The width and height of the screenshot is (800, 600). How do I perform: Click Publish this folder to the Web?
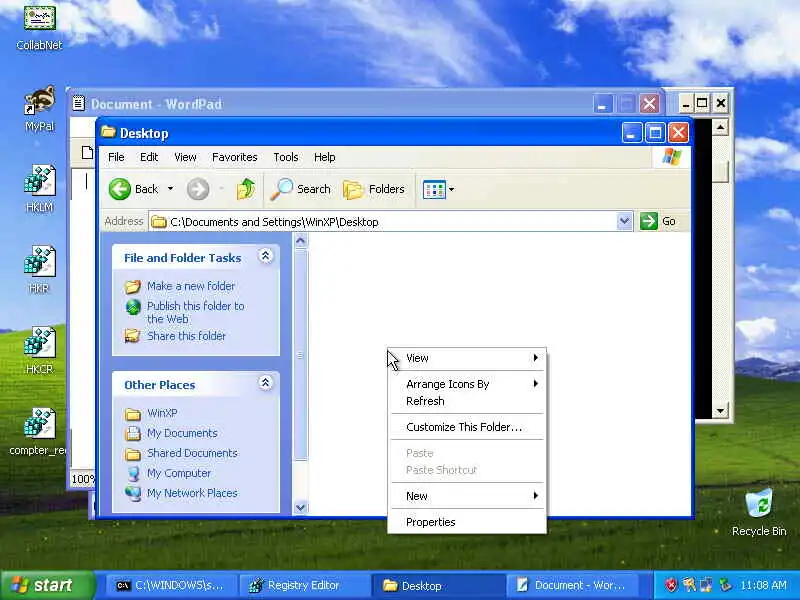195,312
